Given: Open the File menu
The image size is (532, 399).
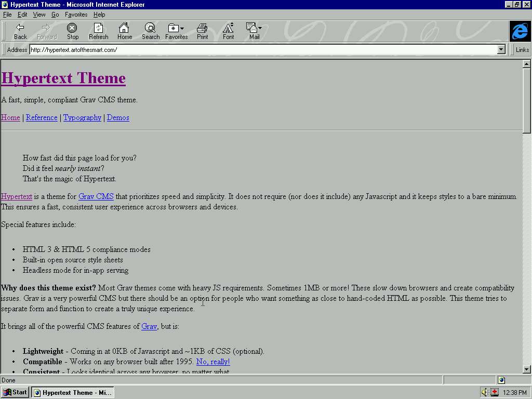Looking at the screenshot, I should [x=7, y=15].
